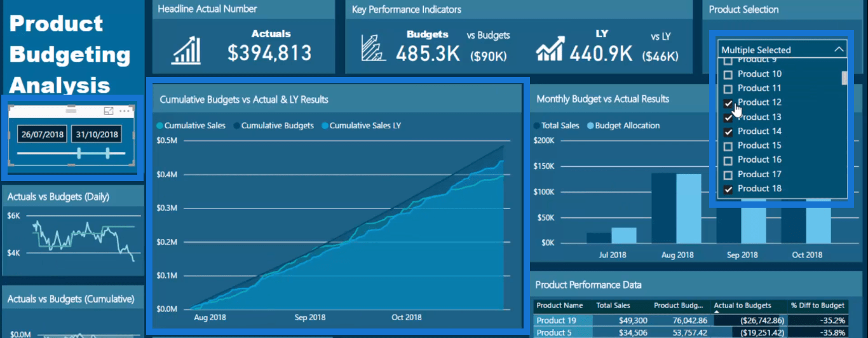Click the Key Performance Indicators title

407,10
